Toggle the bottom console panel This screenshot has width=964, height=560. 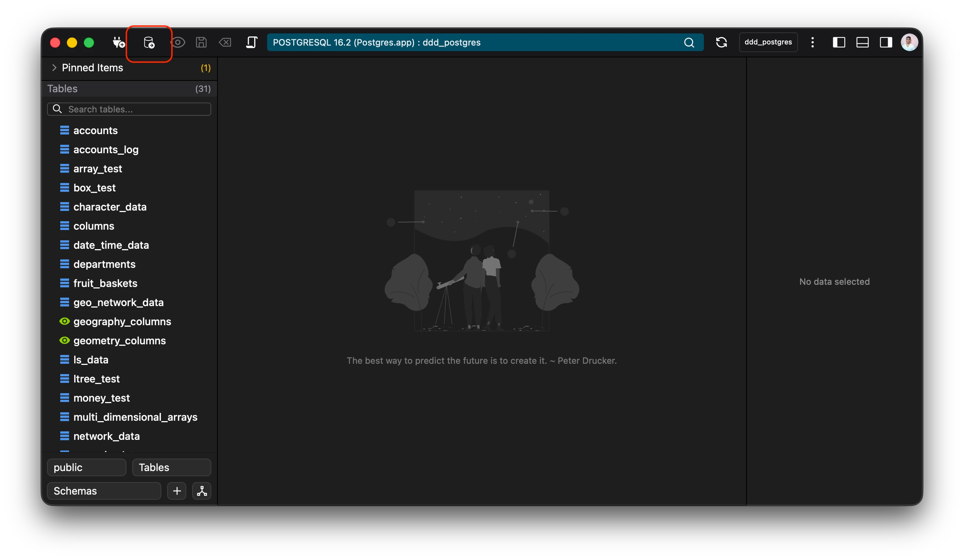click(862, 43)
